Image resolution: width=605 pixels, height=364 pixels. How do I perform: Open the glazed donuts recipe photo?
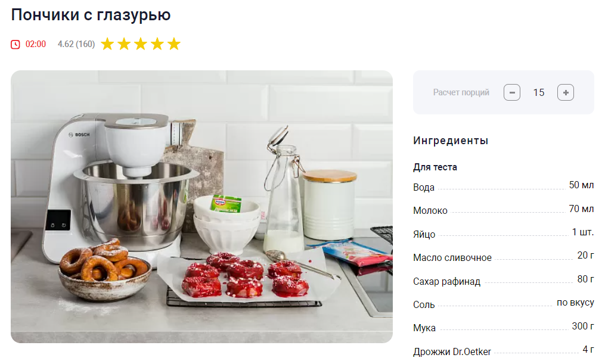pos(202,207)
